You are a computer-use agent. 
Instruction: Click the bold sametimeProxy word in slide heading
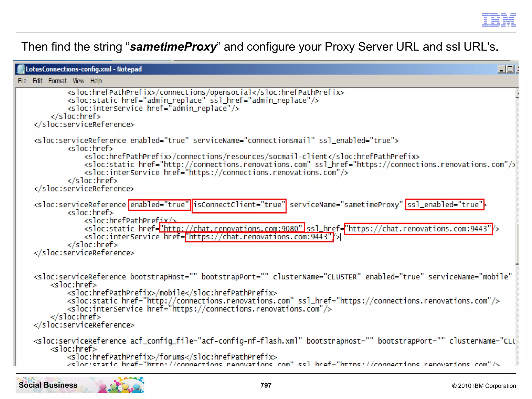click(173, 47)
